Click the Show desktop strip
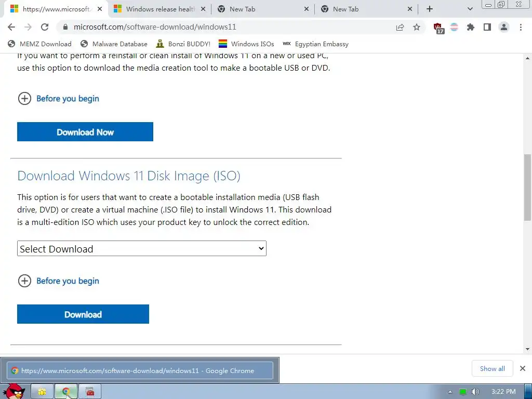Viewport: 532px width, 399px height. (528, 392)
